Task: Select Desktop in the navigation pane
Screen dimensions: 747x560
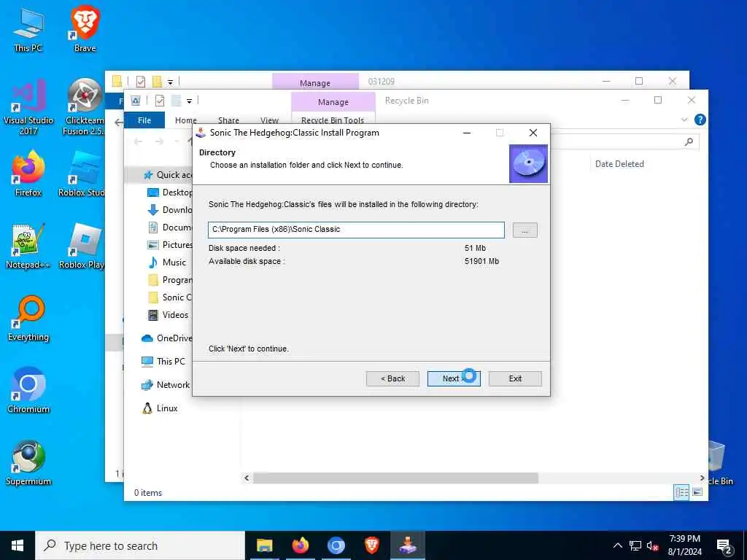Action: 169,192
